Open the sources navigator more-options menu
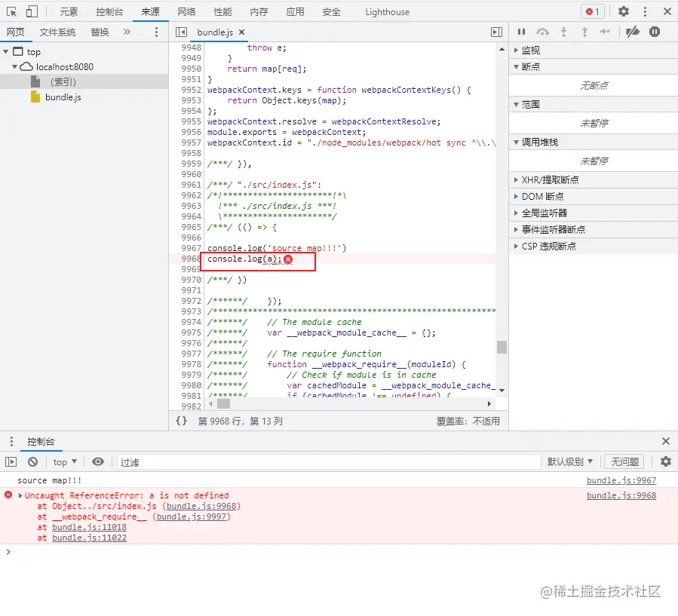The image size is (678, 616). point(156,32)
